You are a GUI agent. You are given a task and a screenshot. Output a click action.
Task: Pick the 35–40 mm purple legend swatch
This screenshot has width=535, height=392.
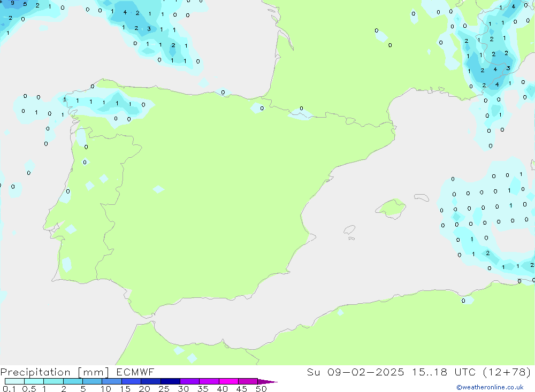209,381
